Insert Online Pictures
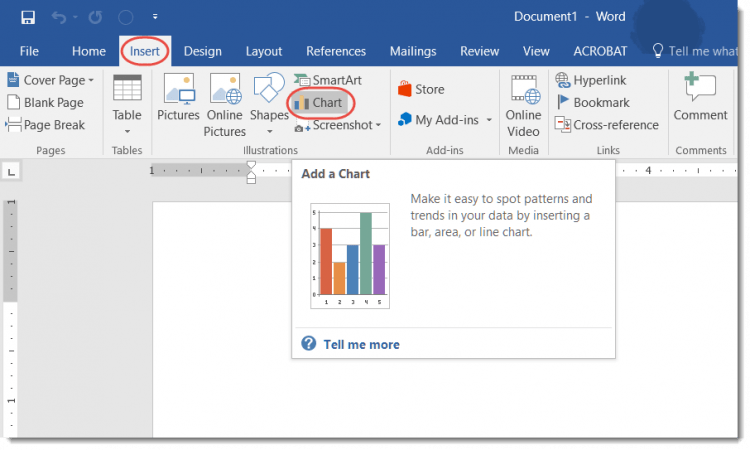 click(x=225, y=105)
